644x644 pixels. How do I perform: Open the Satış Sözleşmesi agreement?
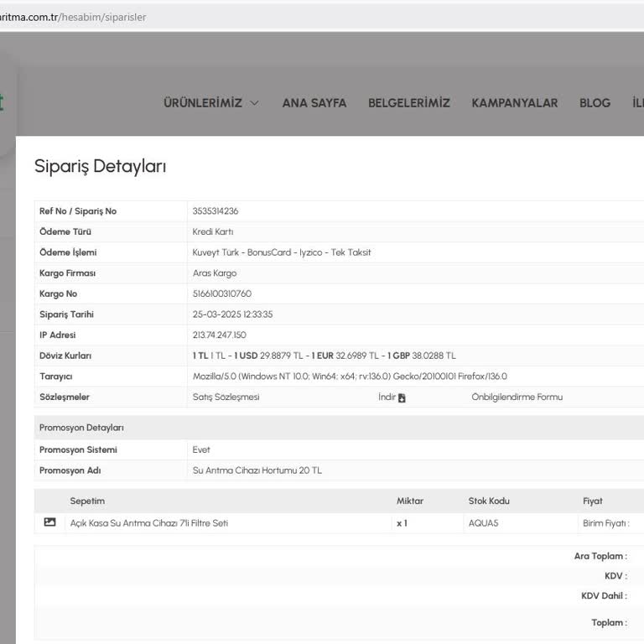(x=226, y=397)
